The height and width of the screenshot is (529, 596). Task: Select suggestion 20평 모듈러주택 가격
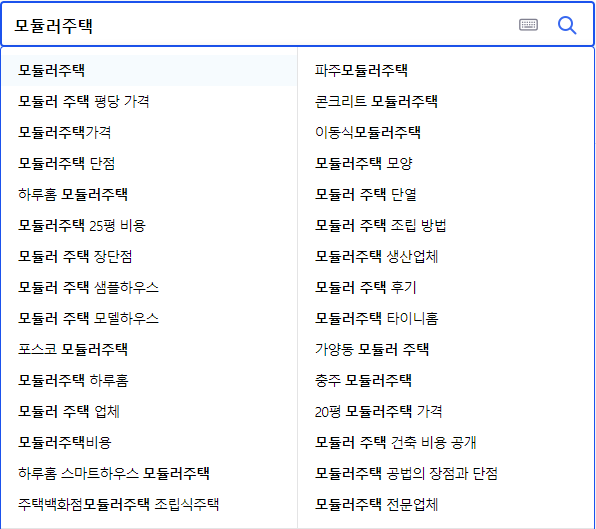378,411
